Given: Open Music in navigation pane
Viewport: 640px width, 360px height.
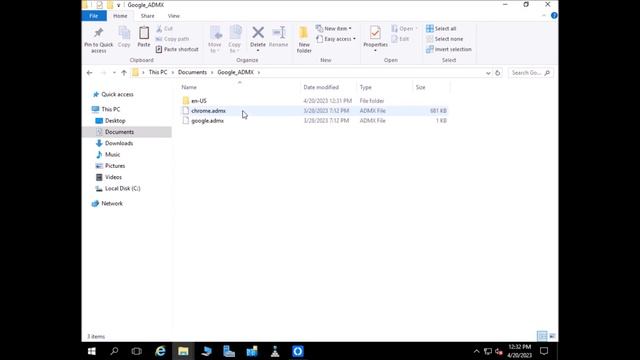Looking at the screenshot, I should 108,155.
